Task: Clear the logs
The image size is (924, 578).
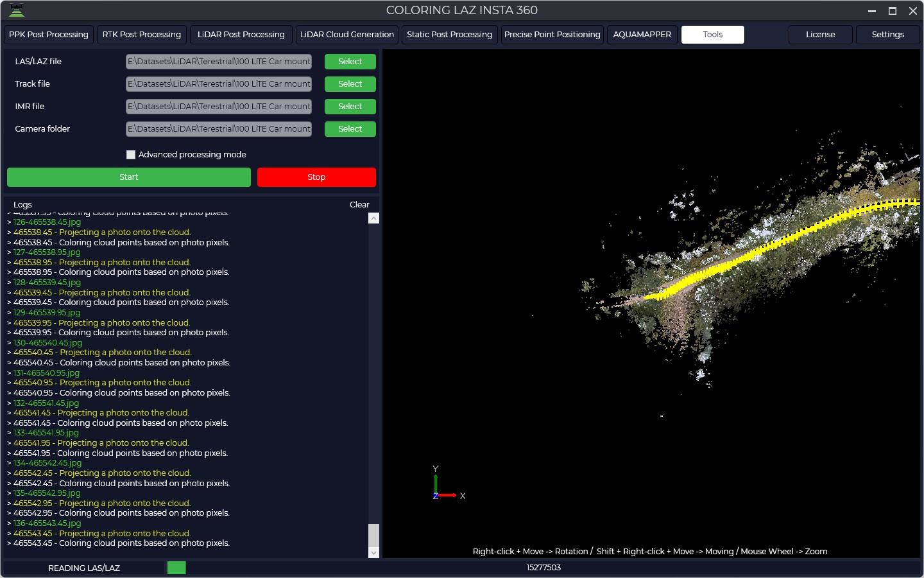Action: tap(359, 205)
